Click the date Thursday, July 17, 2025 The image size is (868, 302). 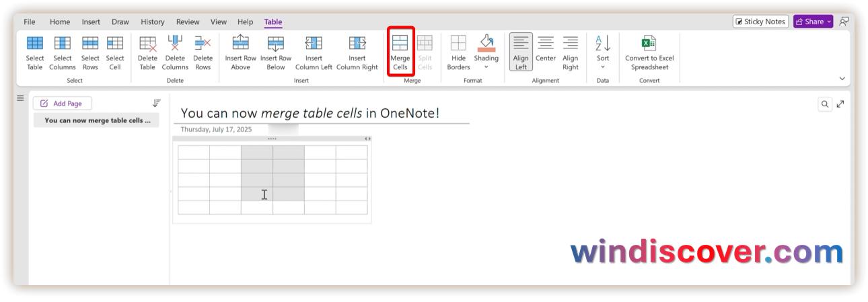click(x=216, y=129)
